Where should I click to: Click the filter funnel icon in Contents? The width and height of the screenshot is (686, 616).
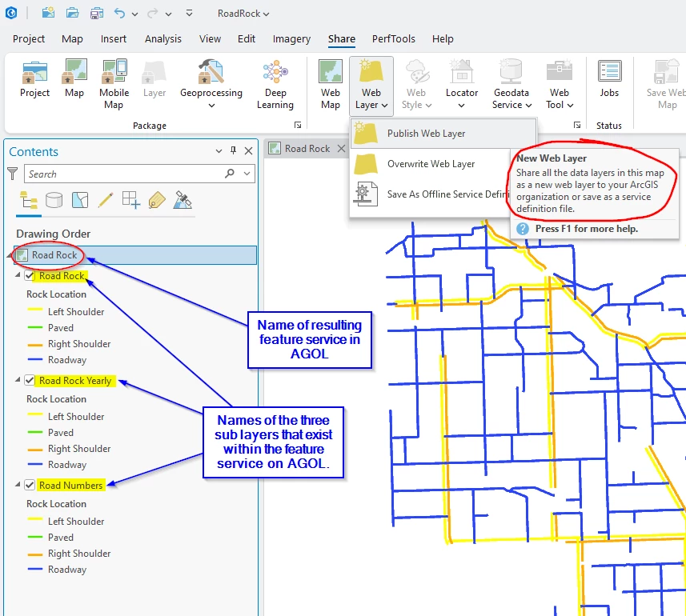[x=13, y=174]
